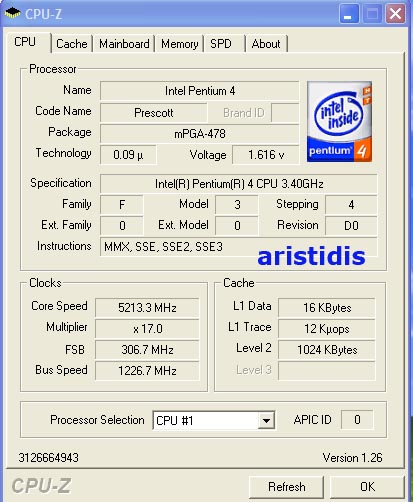Click the Specification field showing 3.40GHz

coord(239,184)
